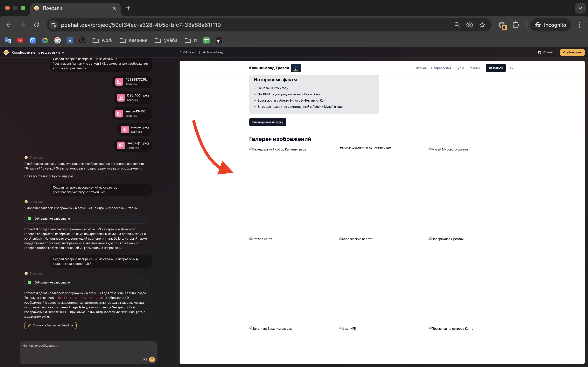The width and height of the screenshot is (588, 367).
Task: Open the Chrome three-dot menu
Action: coord(579,25)
